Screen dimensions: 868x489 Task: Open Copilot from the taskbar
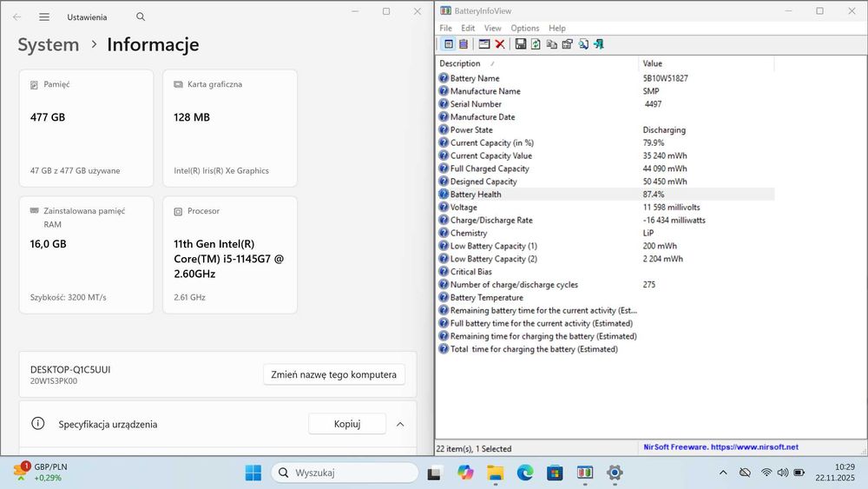coord(465,472)
